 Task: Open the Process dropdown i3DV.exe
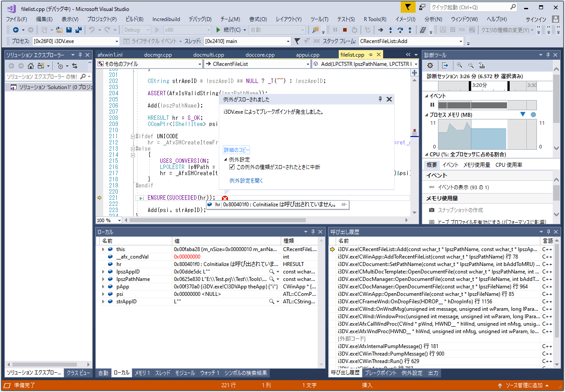[x=76, y=41]
